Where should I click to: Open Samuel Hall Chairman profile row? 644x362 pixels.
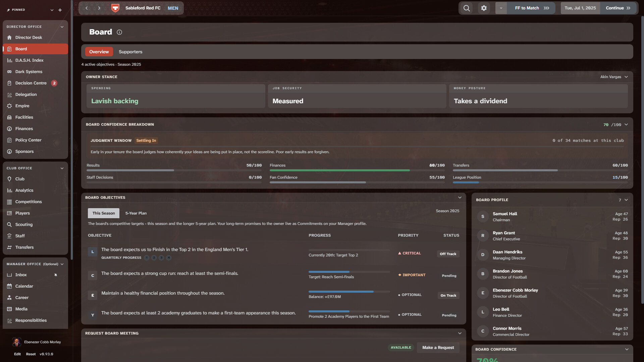(552, 217)
